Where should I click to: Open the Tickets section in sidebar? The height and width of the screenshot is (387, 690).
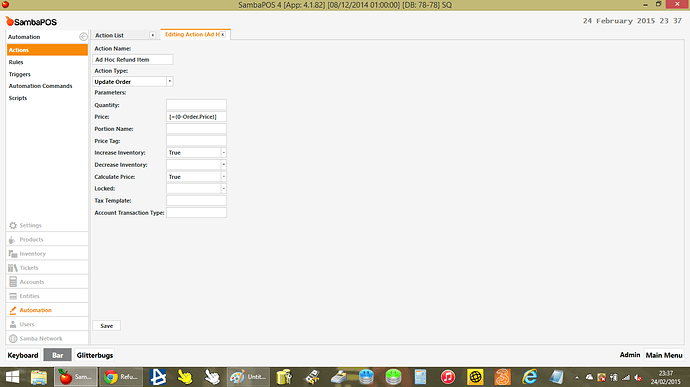tap(47, 268)
